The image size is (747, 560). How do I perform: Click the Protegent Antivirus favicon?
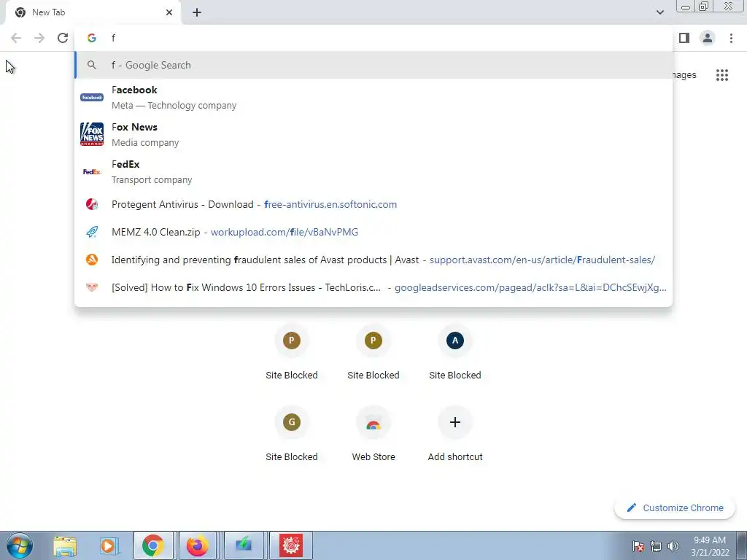click(x=92, y=204)
